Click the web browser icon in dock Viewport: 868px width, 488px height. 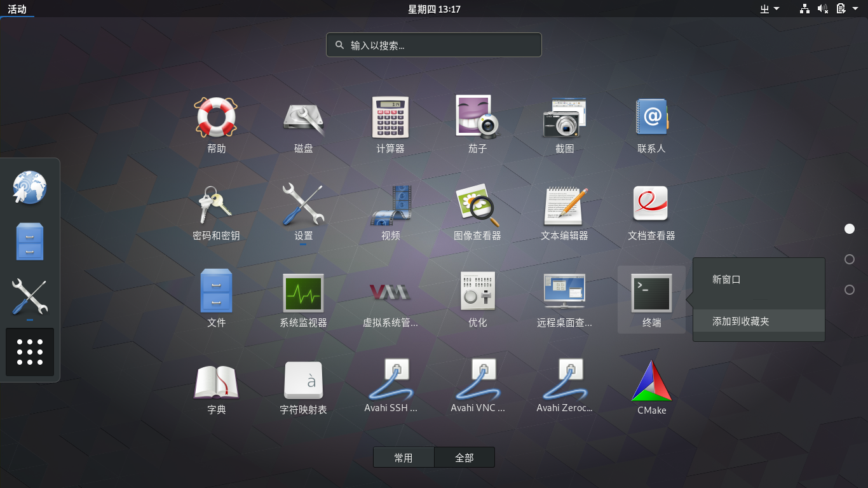tap(30, 187)
